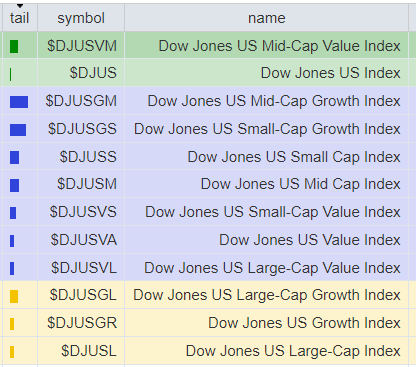Click the blue tail bar for $DJUSGS
This screenshot has width=416, height=367.
(x=18, y=130)
